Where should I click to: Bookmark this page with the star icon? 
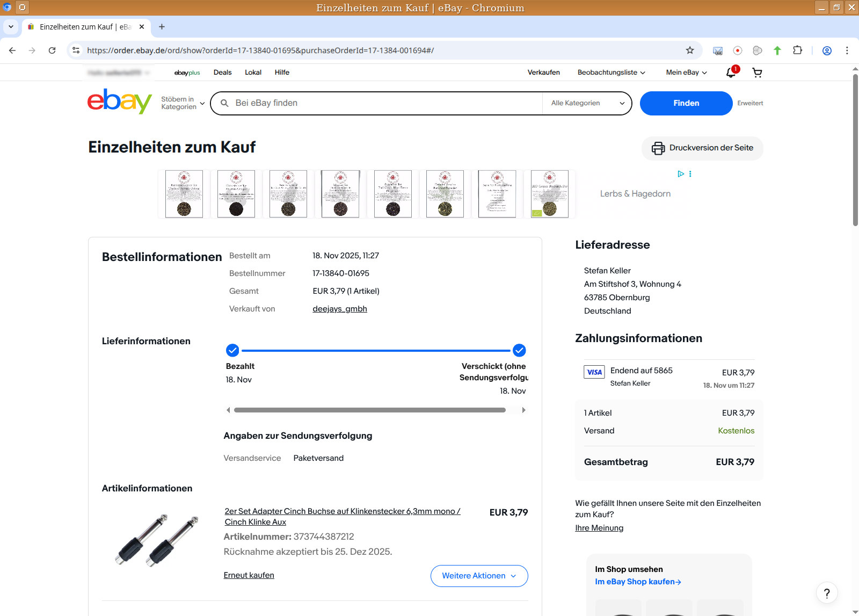pyautogui.click(x=690, y=50)
